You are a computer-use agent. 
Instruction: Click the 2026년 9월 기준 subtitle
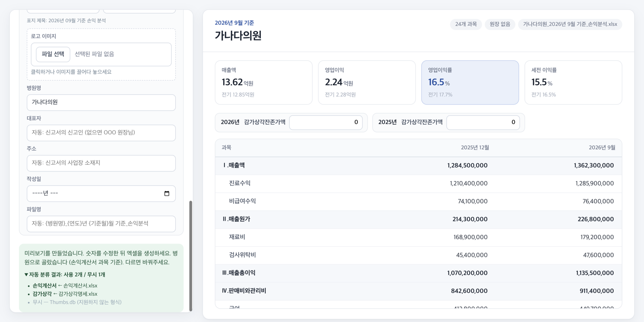click(x=234, y=23)
